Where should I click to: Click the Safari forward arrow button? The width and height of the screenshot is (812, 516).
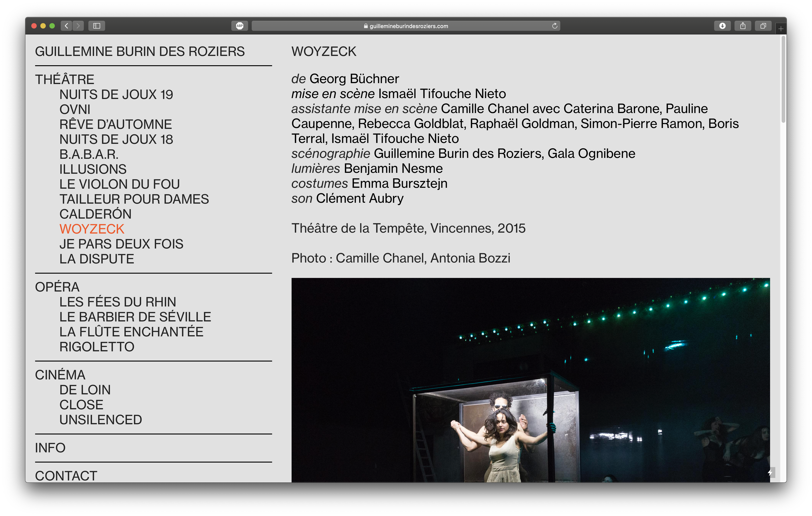pyautogui.click(x=78, y=26)
